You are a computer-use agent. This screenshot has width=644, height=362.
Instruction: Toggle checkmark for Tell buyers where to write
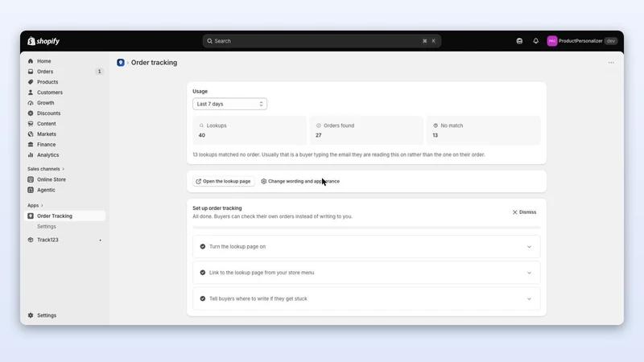tap(203, 298)
